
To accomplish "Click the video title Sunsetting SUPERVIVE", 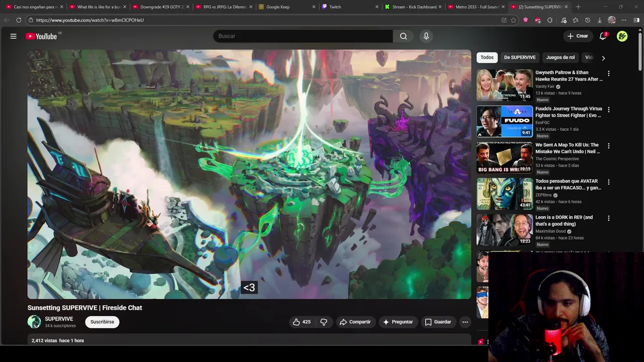I will click(85, 308).
